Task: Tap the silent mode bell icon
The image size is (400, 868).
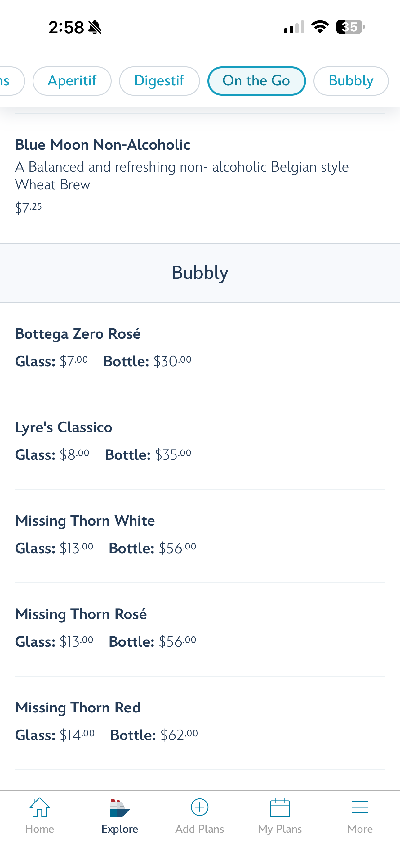Action: click(x=95, y=27)
